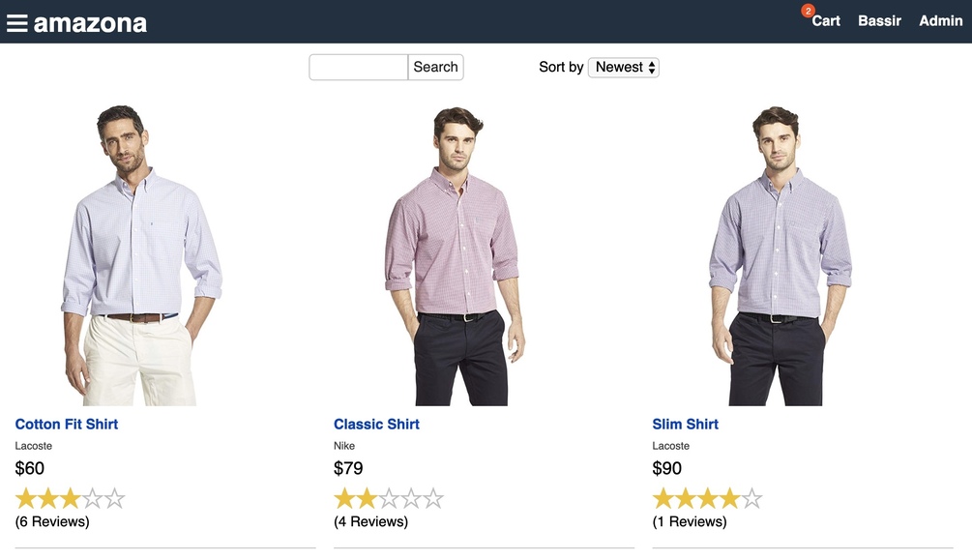Open the hamburger sidebar menu
Viewport: 972px width, 560px height.
16,23
